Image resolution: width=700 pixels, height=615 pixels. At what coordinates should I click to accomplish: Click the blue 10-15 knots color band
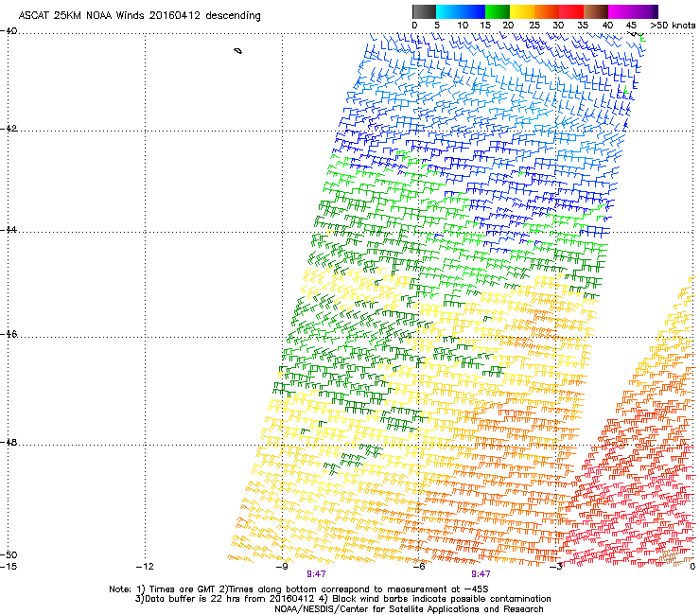(473, 11)
